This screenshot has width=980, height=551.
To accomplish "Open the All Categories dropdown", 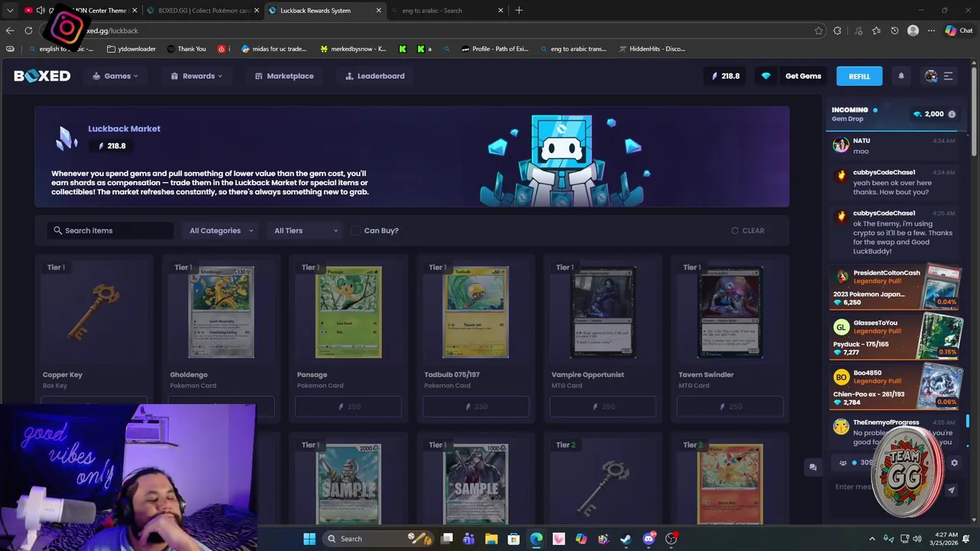I will [221, 230].
